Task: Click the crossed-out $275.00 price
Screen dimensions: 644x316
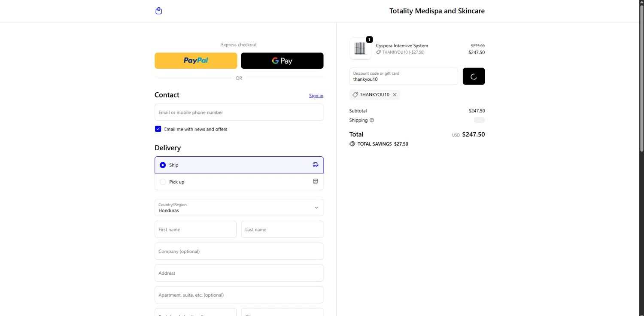Action: tap(477, 46)
